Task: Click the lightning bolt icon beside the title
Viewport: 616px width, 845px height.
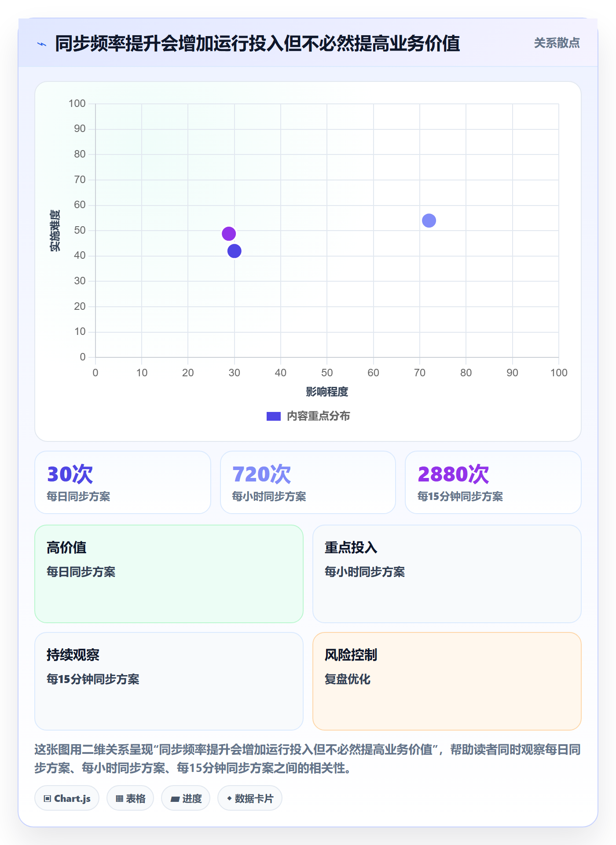Action: coord(42,44)
